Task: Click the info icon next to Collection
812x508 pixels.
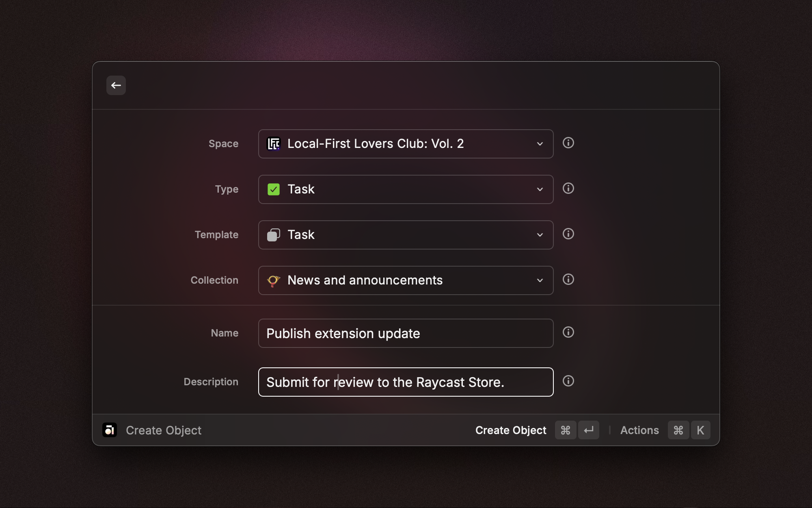Action: [568, 280]
